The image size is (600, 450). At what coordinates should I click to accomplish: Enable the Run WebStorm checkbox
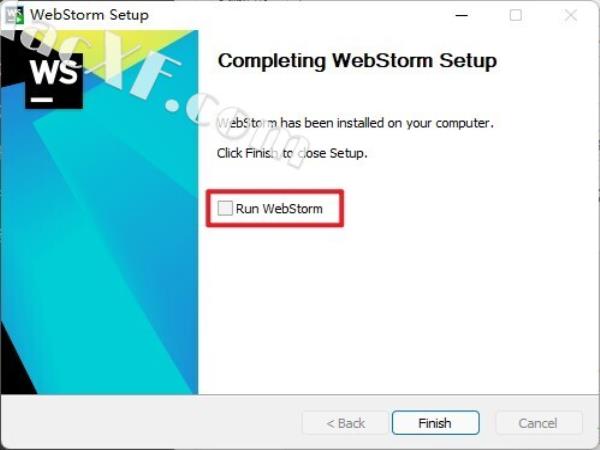pos(225,208)
